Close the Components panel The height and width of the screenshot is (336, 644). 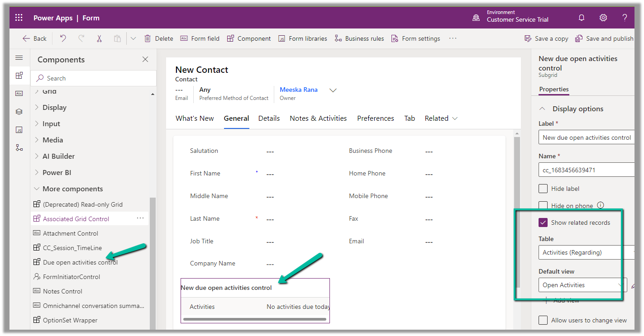[x=145, y=60]
